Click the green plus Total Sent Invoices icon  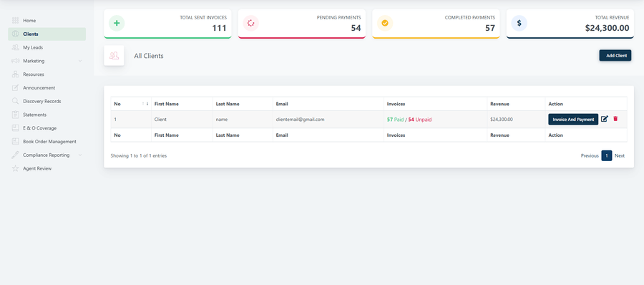117,23
